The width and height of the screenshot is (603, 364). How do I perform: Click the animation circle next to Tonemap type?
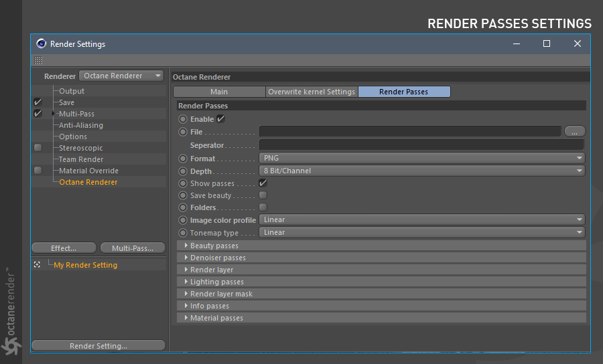click(183, 233)
